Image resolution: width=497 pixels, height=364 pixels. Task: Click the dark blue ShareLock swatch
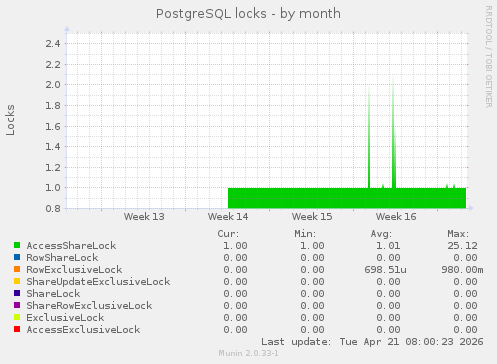17,293
